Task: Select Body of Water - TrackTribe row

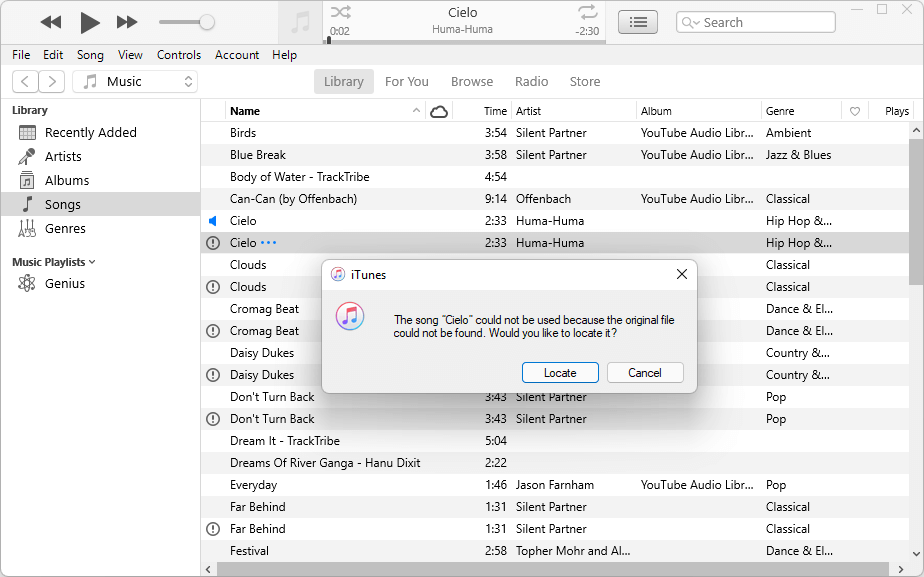Action: (555, 177)
